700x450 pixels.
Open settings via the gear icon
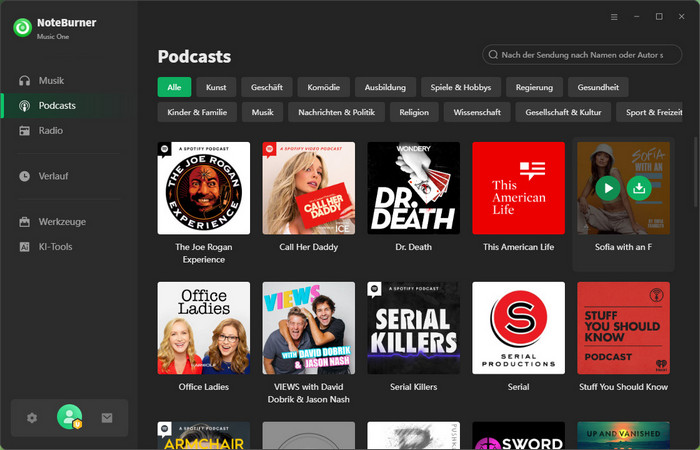(x=32, y=418)
